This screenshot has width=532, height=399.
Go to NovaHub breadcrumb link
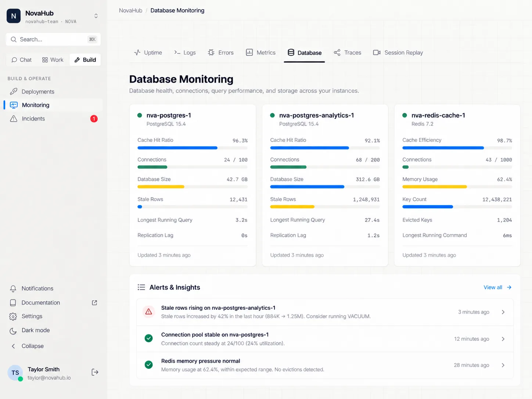[130, 10]
